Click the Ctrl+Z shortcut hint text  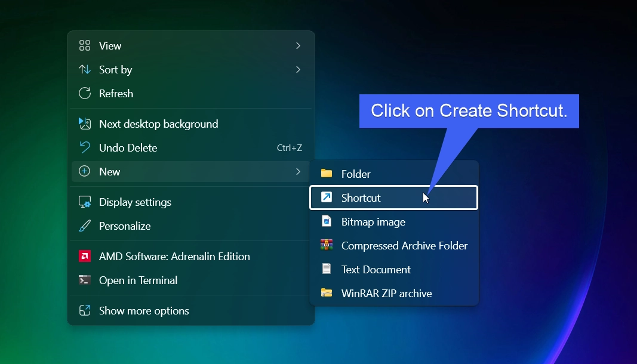[290, 148]
